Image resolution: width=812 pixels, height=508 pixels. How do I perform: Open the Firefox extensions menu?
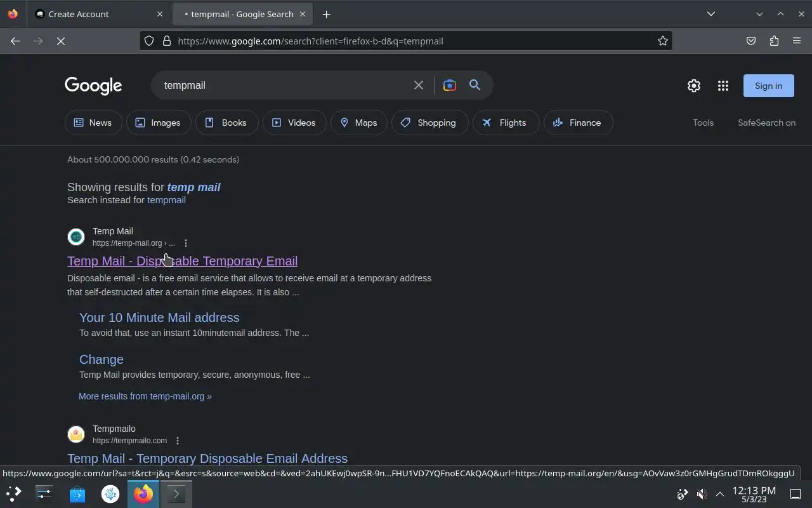774,41
